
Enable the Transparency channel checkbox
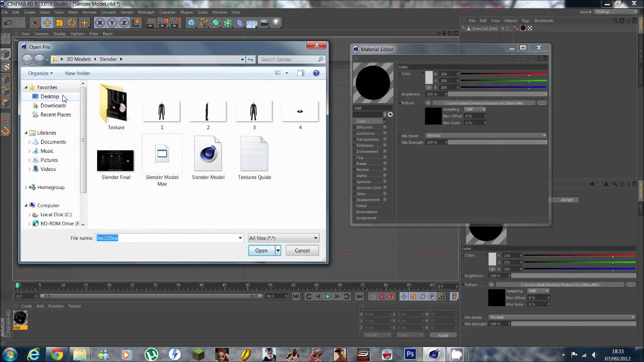[x=385, y=139]
